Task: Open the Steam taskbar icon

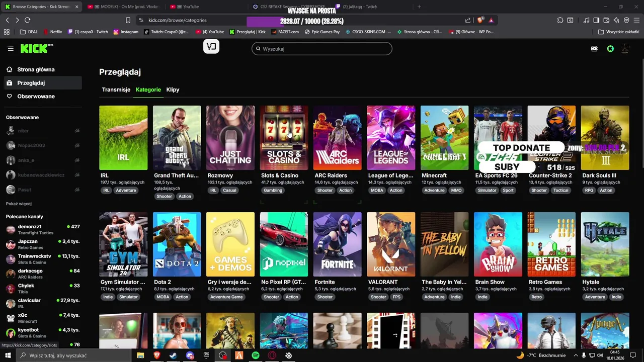Action: [173, 355]
